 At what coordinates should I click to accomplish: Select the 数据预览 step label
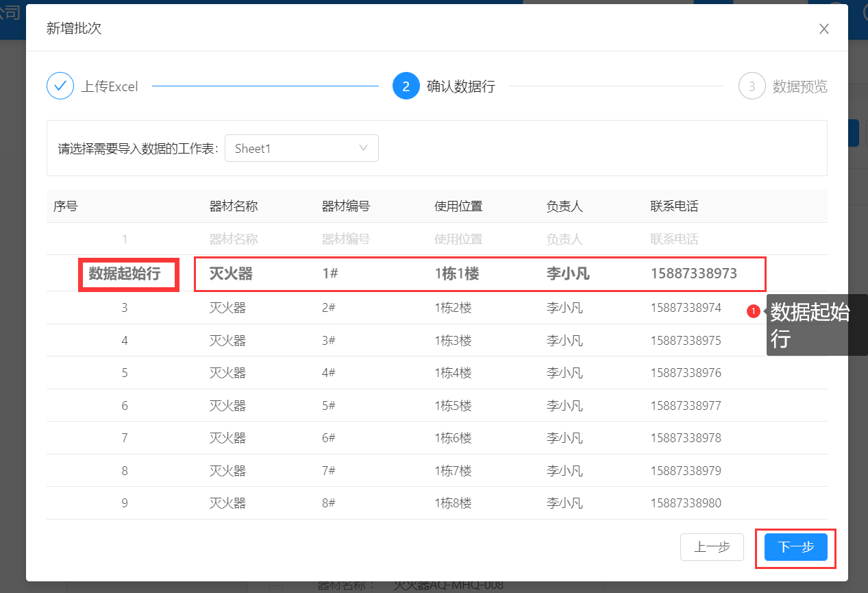pyautogui.click(x=799, y=86)
